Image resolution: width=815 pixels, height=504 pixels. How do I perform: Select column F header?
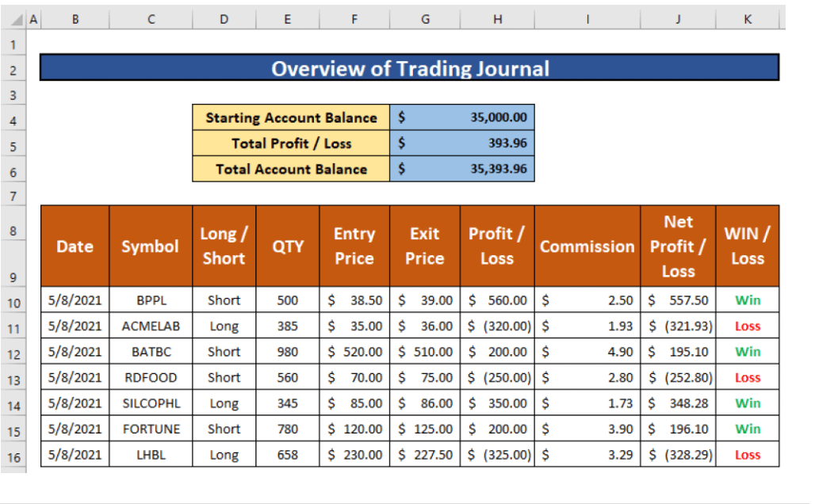[x=354, y=20]
